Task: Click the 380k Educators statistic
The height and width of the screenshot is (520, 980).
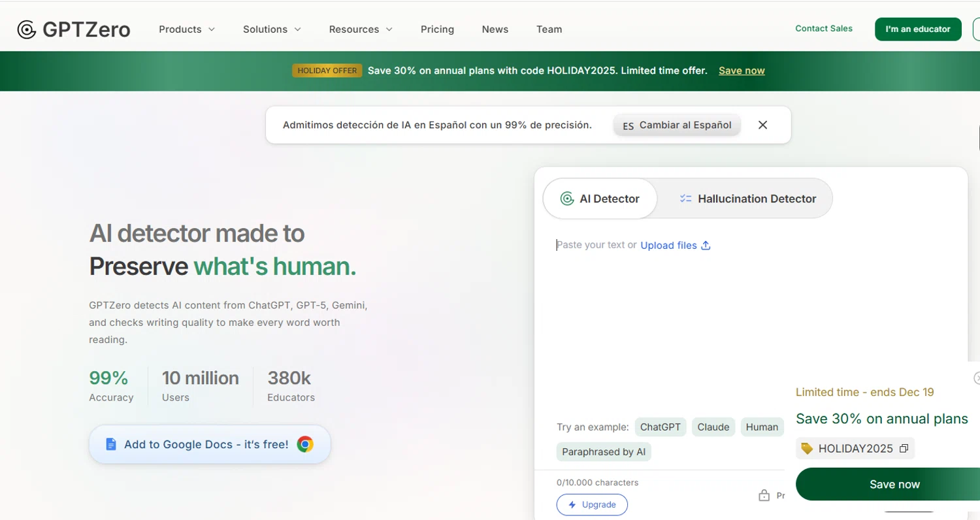Action: coord(291,385)
